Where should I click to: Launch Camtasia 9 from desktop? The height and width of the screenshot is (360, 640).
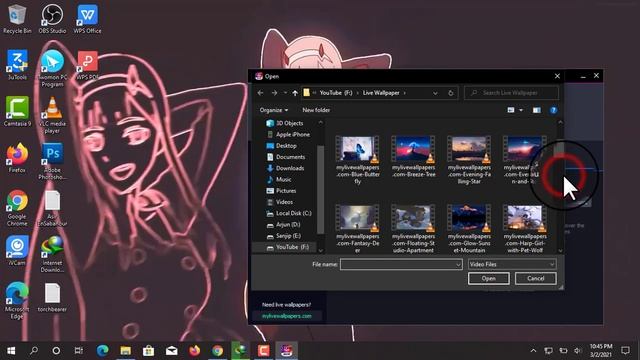click(17, 111)
